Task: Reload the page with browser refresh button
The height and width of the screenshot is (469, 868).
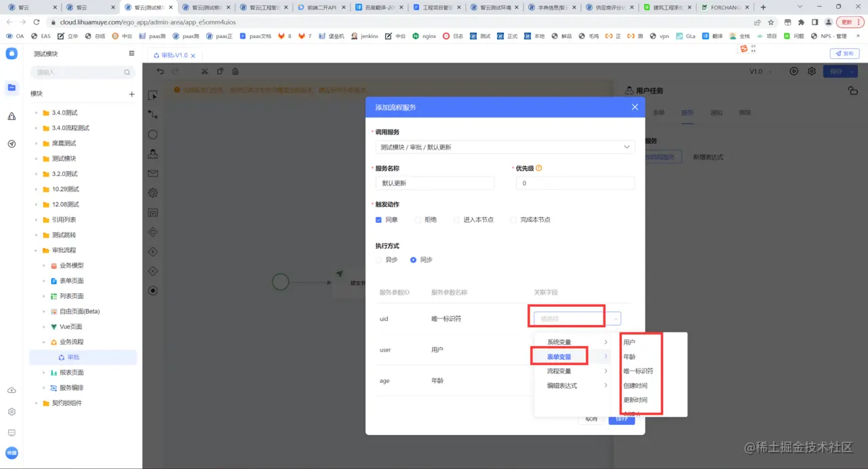Action: tap(36, 22)
